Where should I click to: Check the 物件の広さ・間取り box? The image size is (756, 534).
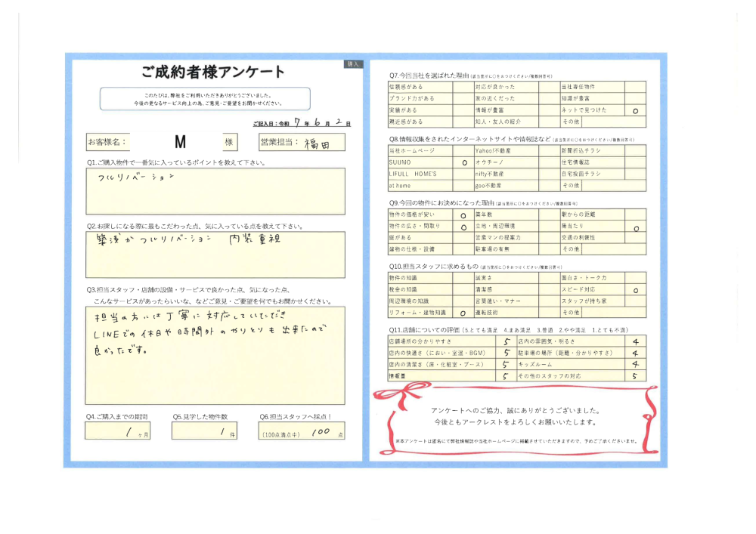pyautogui.click(x=463, y=226)
